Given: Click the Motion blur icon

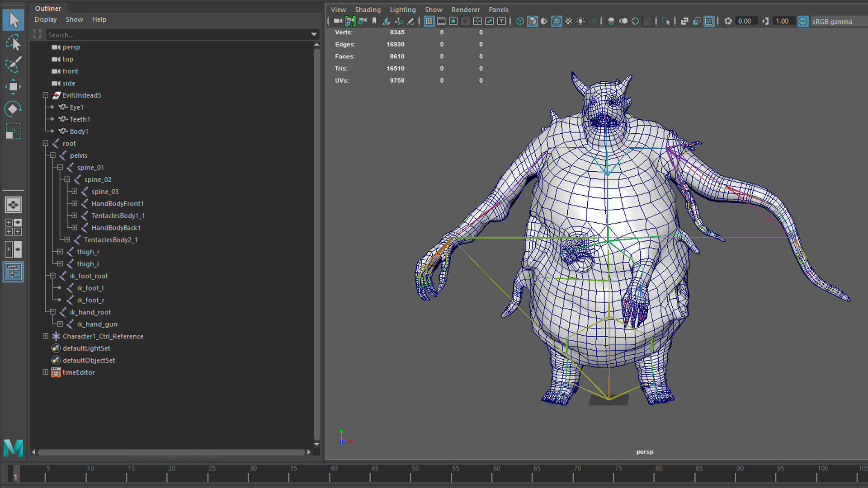Looking at the screenshot, I should [623, 21].
